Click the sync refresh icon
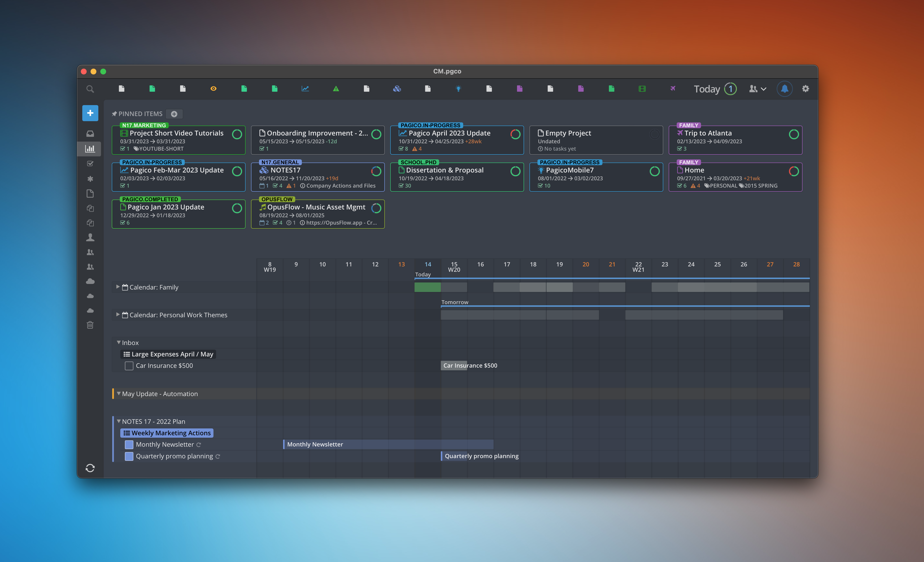Viewport: 924px width, 562px height. (x=90, y=468)
